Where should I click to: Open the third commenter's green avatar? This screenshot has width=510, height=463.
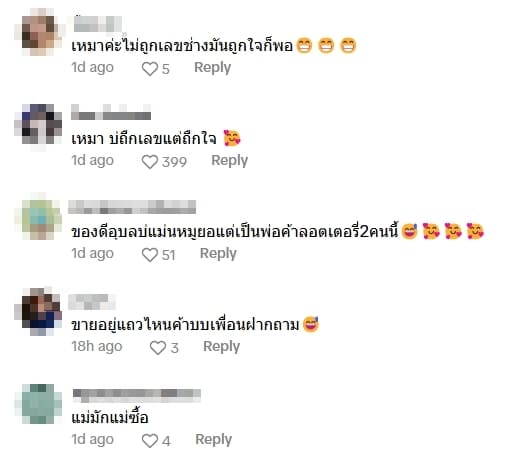(x=38, y=217)
